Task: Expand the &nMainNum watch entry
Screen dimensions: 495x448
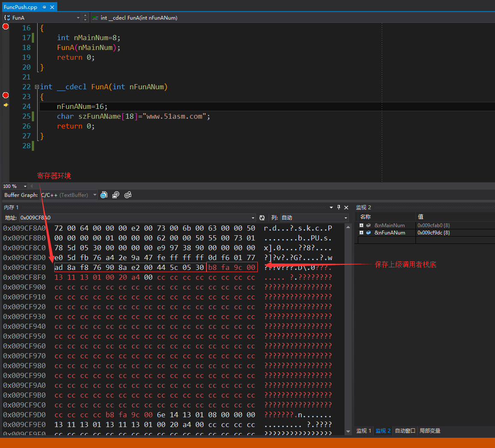Action: (361, 225)
